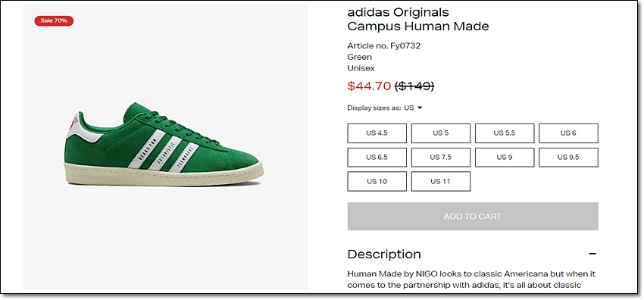Select size US 10
Screen dimensions: 644x300
[x=377, y=181]
